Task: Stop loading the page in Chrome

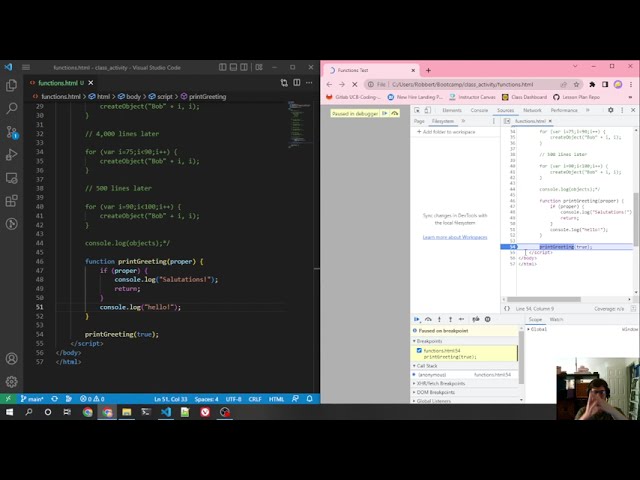Action: click(x=355, y=84)
